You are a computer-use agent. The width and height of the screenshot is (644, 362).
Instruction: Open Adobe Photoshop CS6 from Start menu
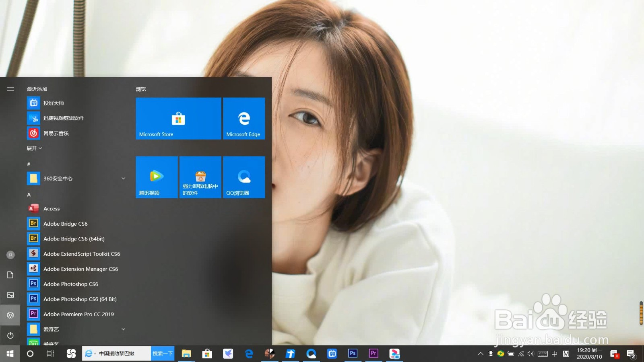[x=70, y=284]
